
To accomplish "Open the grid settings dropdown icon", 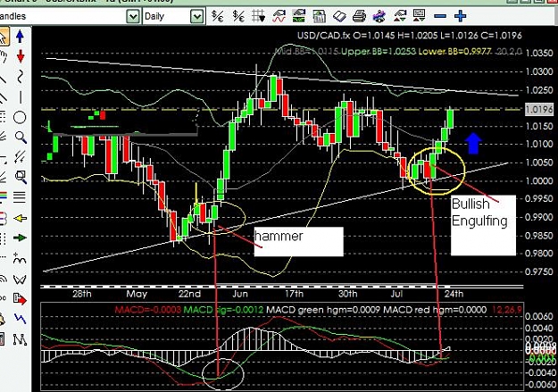I will pyautogui.click(x=258, y=16).
